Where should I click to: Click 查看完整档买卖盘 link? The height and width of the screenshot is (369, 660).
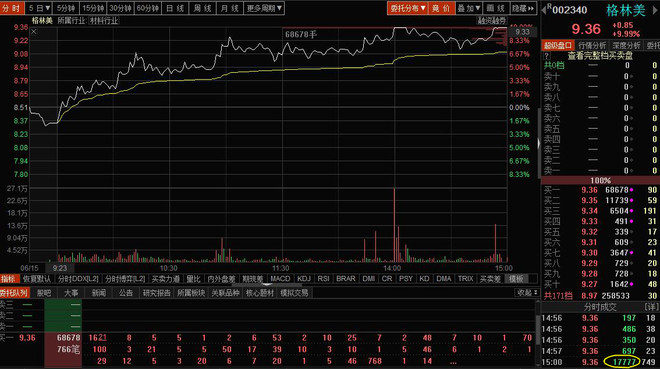click(600, 56)
